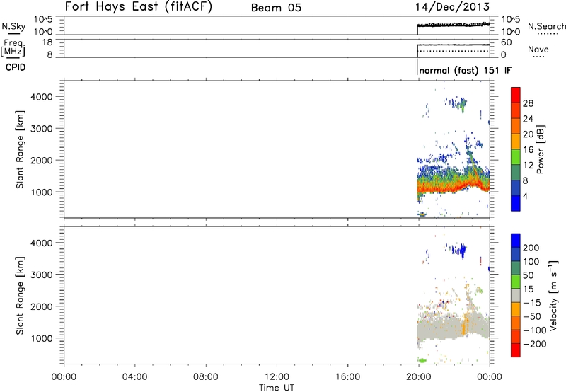Click the blue velocity patch near 4000 km

point(459,249)
